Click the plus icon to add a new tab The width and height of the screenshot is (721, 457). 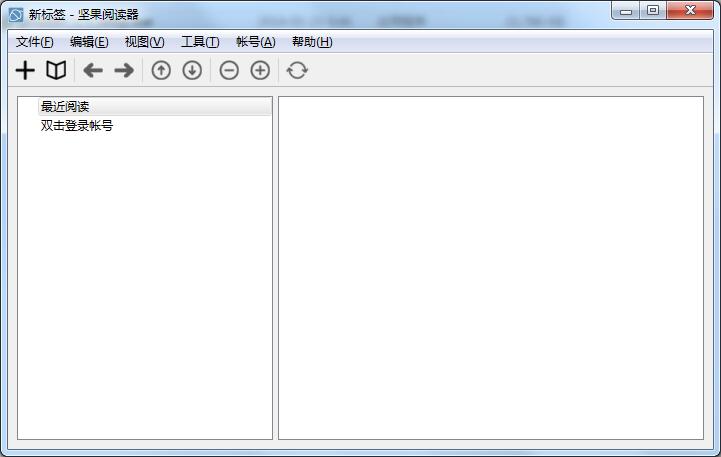25,70
